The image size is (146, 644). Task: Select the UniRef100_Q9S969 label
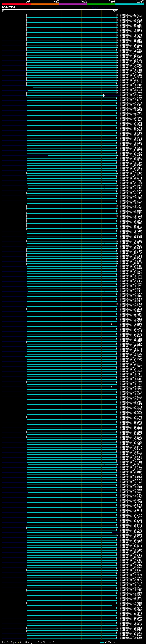[131, 95]
